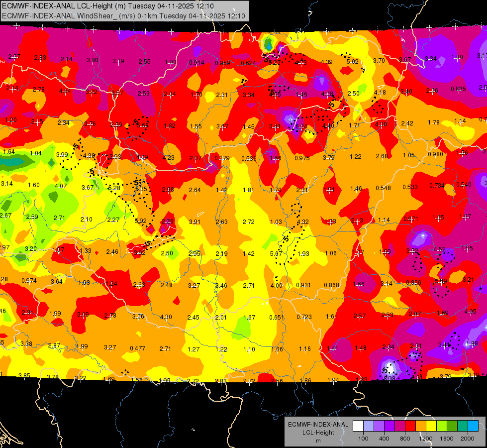The width and height of the screenshot is (487, 448).
Task: Click the value 0.980
Action: coord(435,154)
